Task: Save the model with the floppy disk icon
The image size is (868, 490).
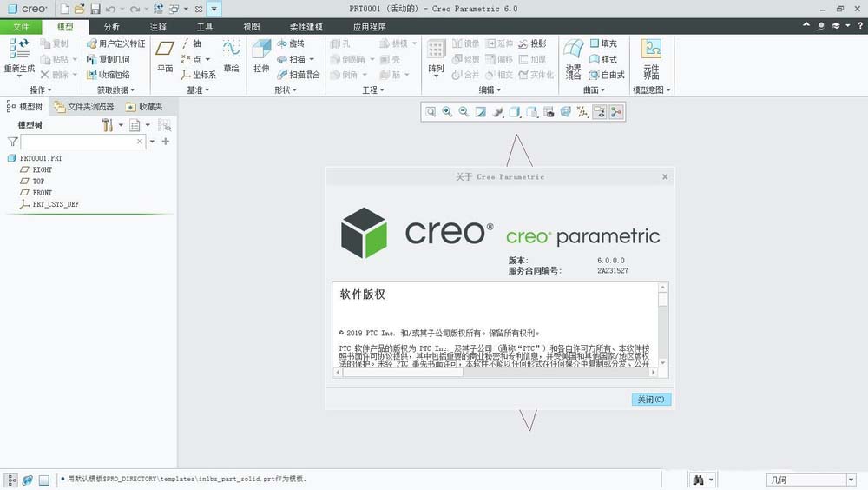Action: [95, 9]
